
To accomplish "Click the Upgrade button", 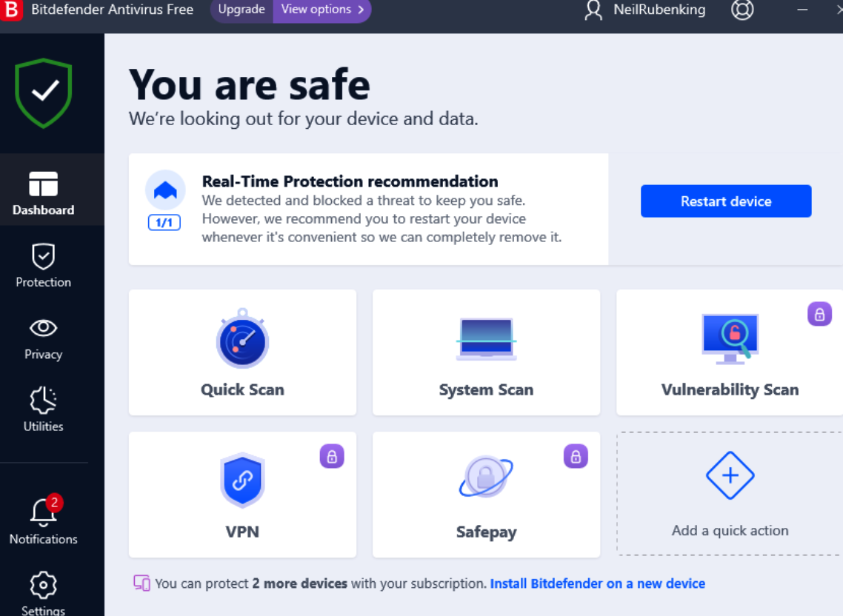I will pos(241,10).
